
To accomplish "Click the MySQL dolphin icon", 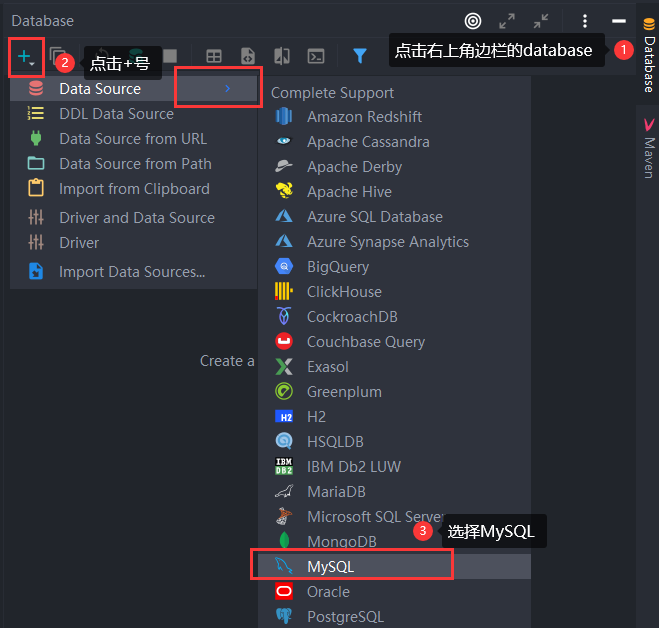I will 284,566.
